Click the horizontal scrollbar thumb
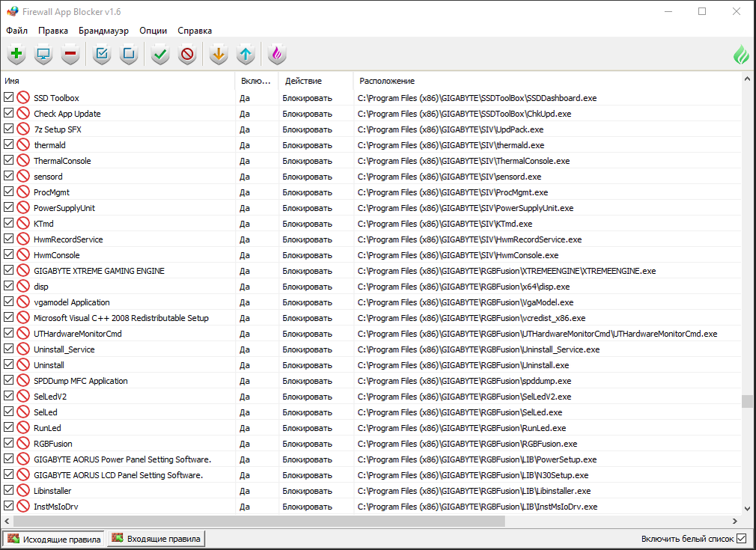The width and height of the screenshot is (756, 550). coord(259,521)
